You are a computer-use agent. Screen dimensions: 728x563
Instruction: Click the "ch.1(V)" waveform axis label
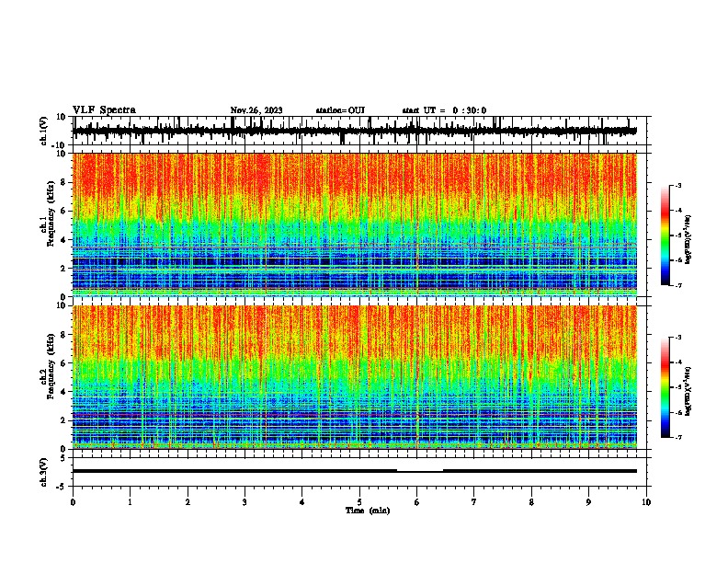44,131
